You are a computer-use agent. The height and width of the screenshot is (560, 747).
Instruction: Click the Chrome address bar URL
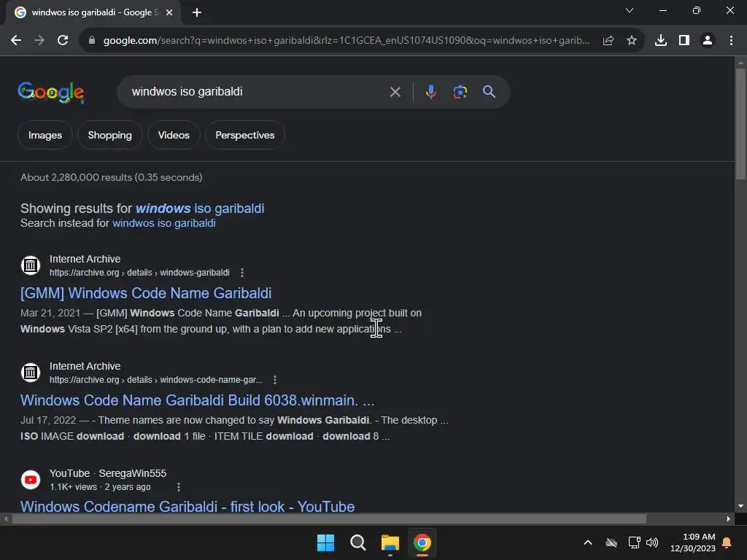[347, 41]
